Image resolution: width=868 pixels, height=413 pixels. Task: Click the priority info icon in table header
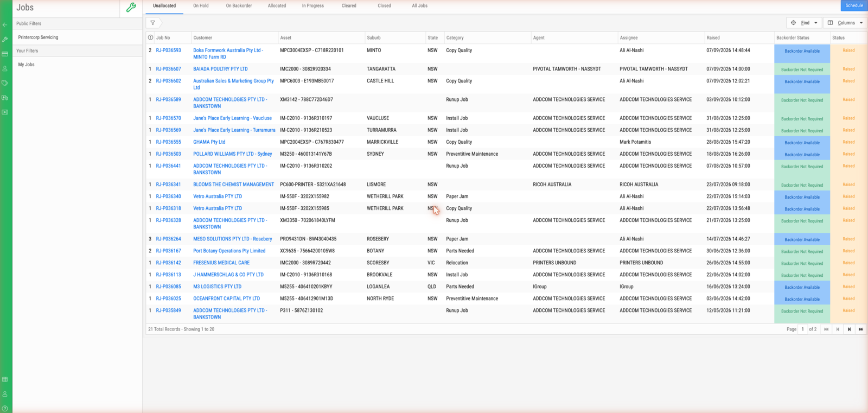tap(151, 37)
